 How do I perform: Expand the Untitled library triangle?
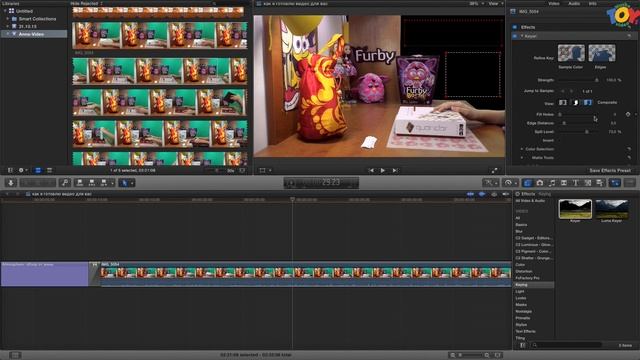click(5, 11)
